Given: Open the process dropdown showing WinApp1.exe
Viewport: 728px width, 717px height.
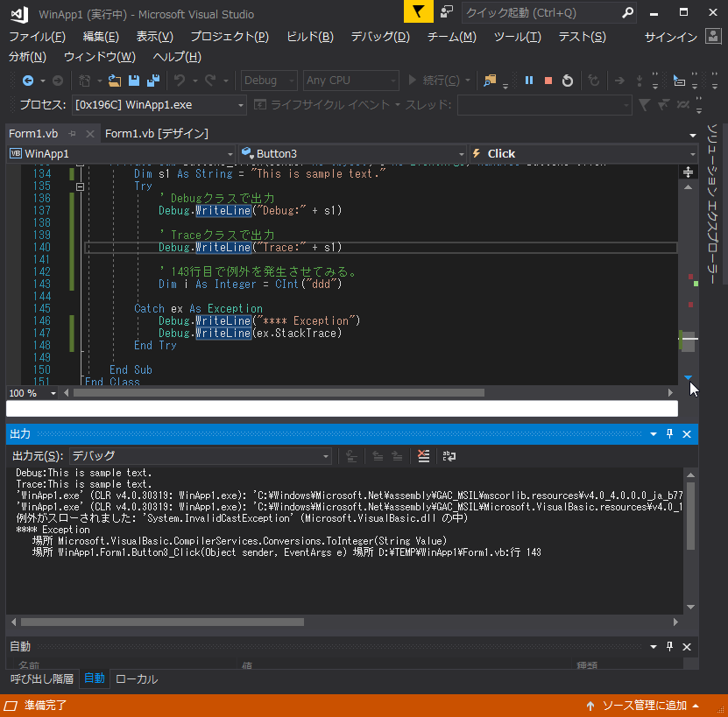Looking at the screenshot, I should (242, 105).
